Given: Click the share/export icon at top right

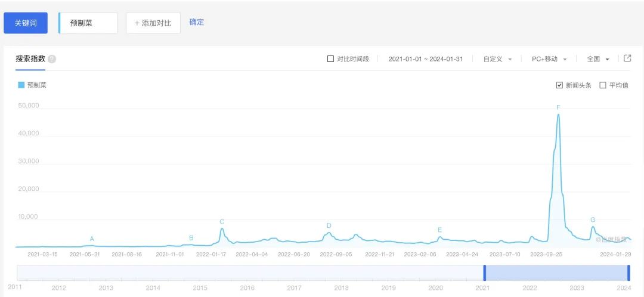Looking at the screenshot, I should click(627, 58).
